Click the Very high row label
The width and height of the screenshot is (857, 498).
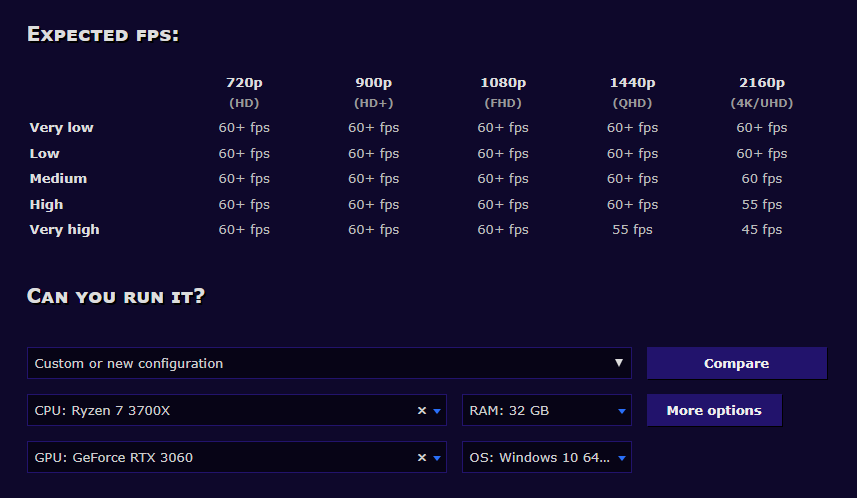(x=64, y=230)
